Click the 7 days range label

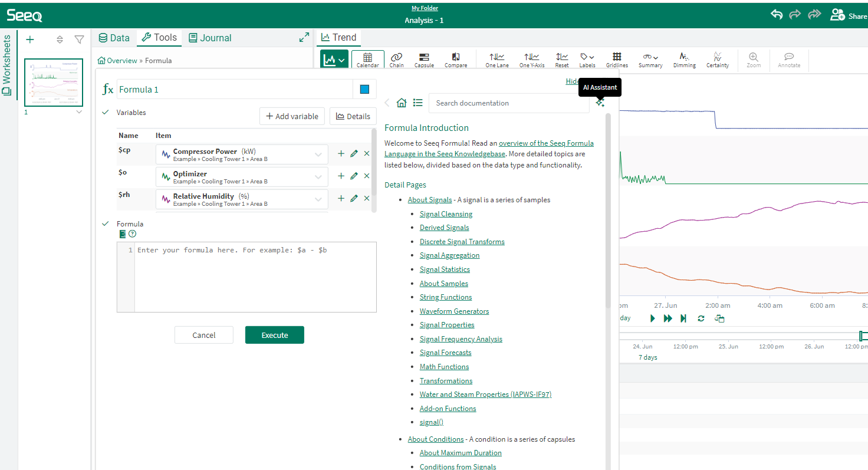647,357
